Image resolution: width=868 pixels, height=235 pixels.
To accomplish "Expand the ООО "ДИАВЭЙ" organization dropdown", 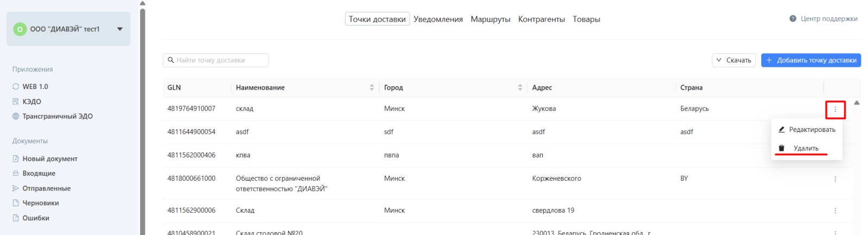I will point(120,29).
